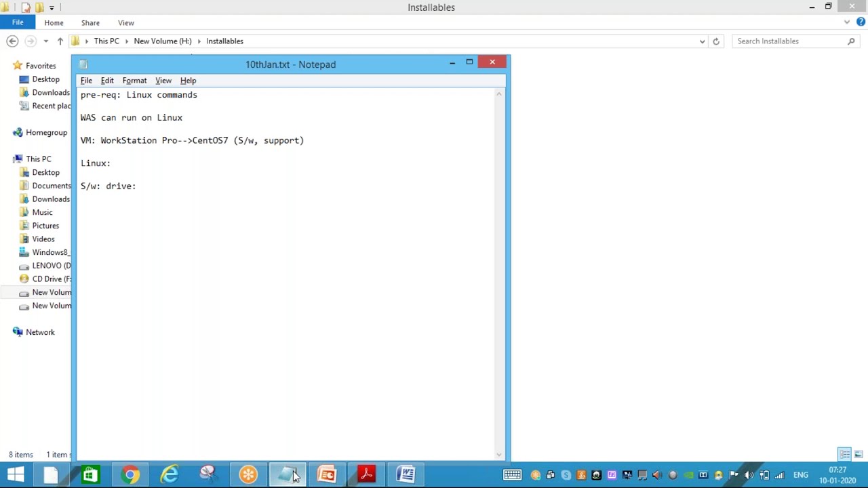Click Properties icon in quick access toolbar
Image resolution: width=868 pixels, height=488 pixels.
(x=26, y=7)
